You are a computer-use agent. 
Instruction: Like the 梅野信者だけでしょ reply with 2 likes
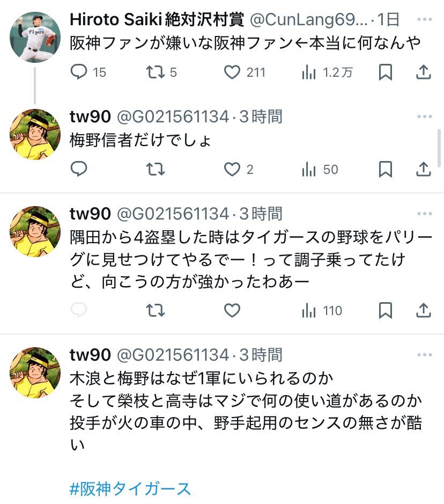[x=232, y=170]
